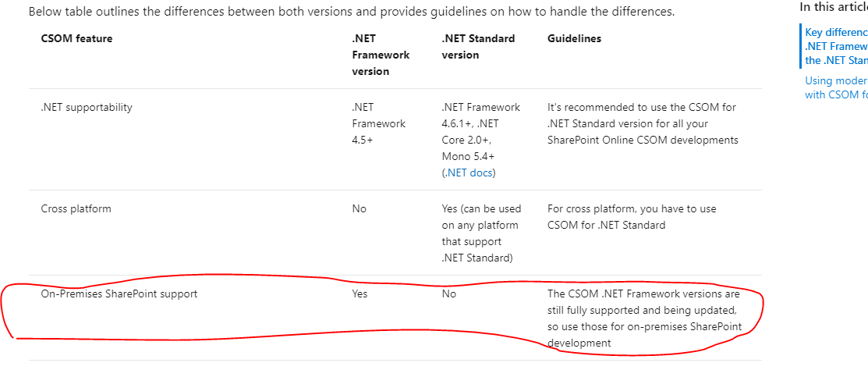Viewport: 868px width, 370px height.
Task: Open the "Using modern" sidebar link
Action: [x=836, y=87]
